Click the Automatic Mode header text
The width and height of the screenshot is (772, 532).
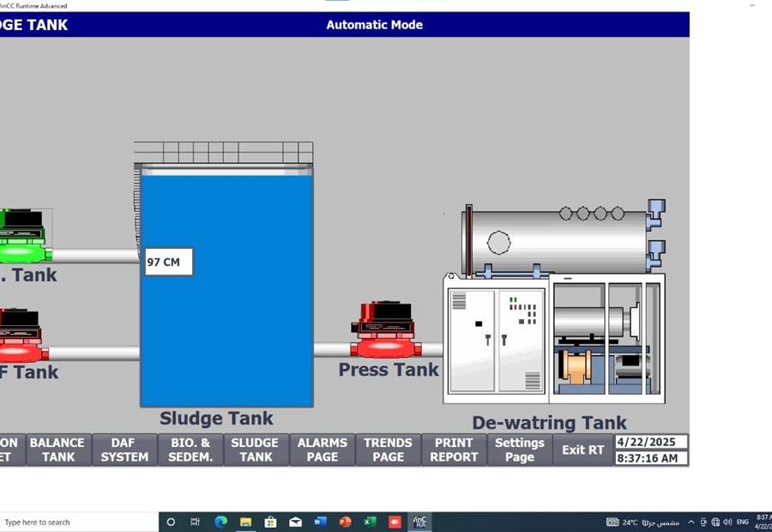(x=374, y=25)
